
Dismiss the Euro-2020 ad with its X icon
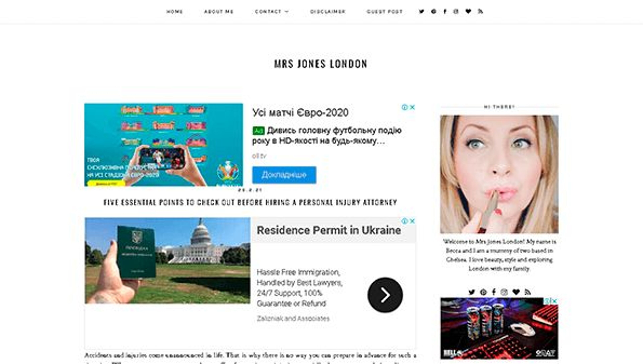[412, 107]
